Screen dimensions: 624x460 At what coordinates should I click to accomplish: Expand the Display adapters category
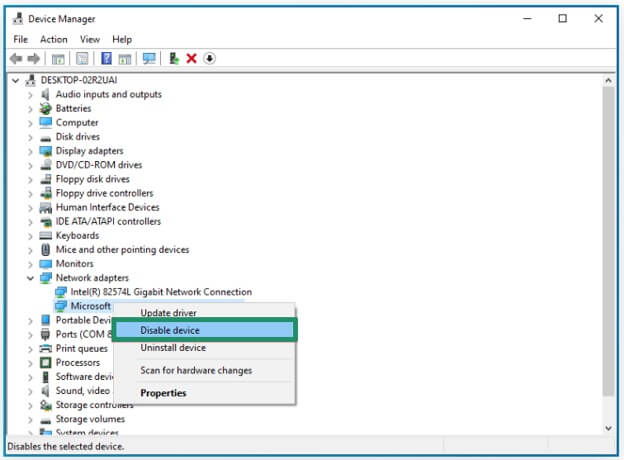30,151
